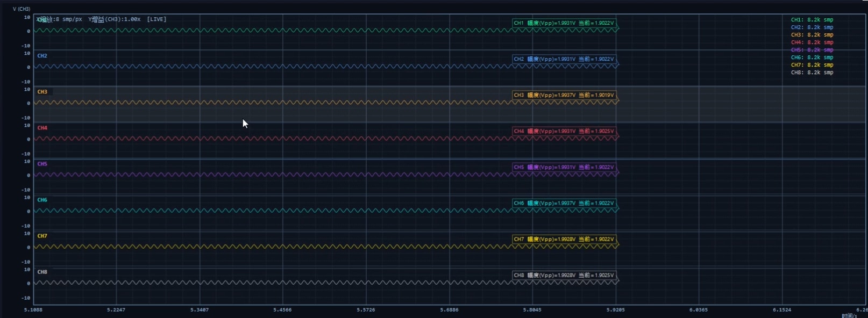The width and height of the screenshot is (868, 318).
Task: Select the CH3 channel lane label
Action: click(42, 92)
